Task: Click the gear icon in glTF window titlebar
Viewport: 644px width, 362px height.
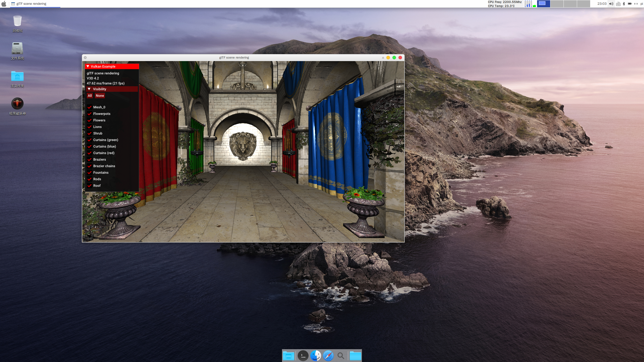Action: (85, 58)
